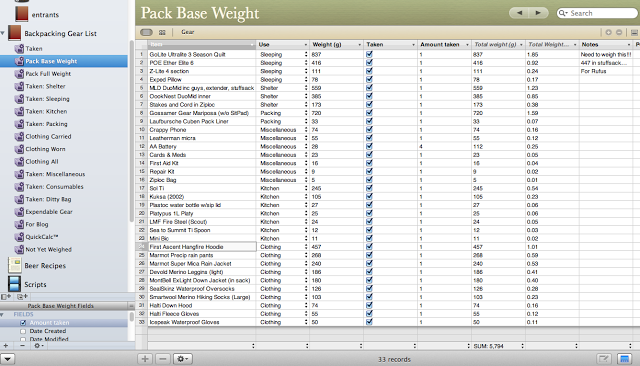Select the Expendable Gear collection
The height and width of the screenshot is (366, 640).
click(x=49, y=212)
